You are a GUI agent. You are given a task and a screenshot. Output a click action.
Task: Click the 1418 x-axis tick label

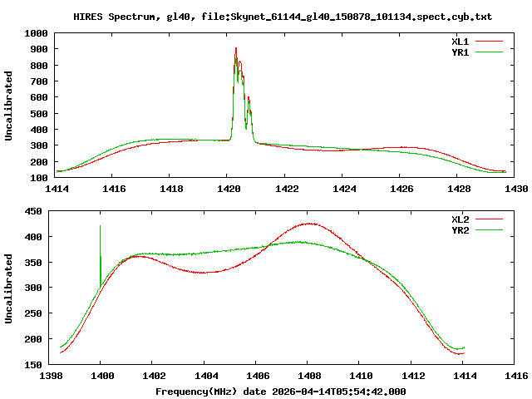pyautogui.click(x=171, y=189)
